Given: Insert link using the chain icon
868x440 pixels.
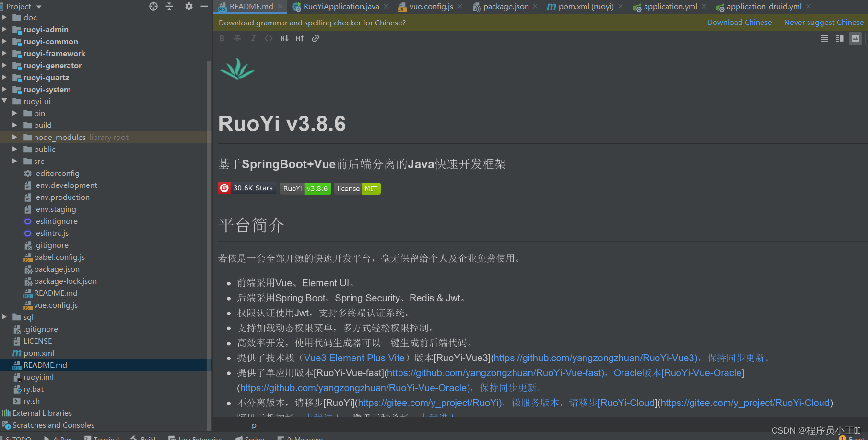Looking at the screenshot, I should pos(316,38).
